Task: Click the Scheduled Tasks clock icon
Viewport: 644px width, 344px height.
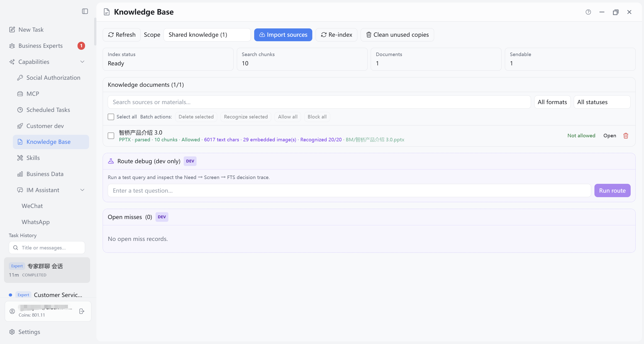Action: (20, 110)
